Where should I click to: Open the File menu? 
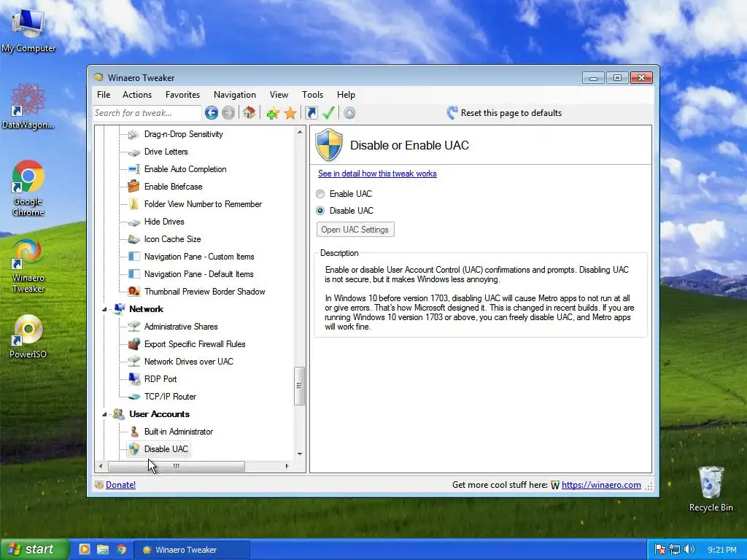[x=104, y=95]
